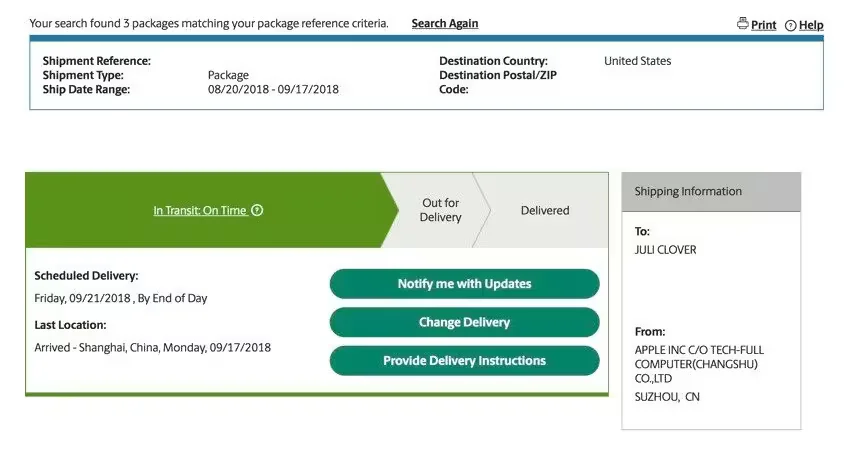The image size is (850, 450).
Task: Open the Print link text
Action: 763,25
